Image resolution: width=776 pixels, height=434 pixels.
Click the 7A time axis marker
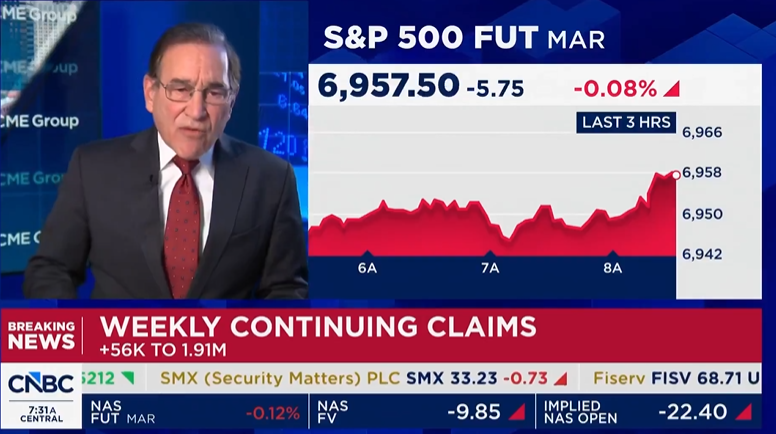489,267
